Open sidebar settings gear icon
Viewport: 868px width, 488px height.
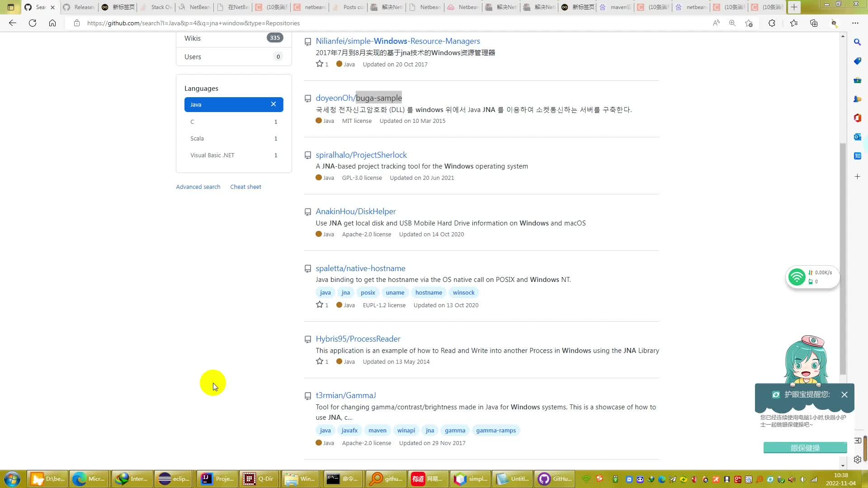857,460
